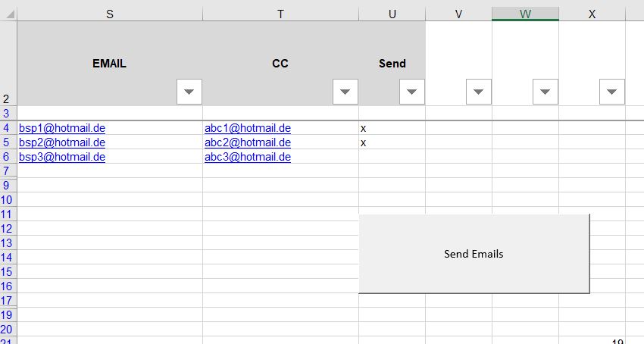Open the abc1@hotmail.de CC link
This screenshot has width=644, height=344.
(x=248, y=128)
